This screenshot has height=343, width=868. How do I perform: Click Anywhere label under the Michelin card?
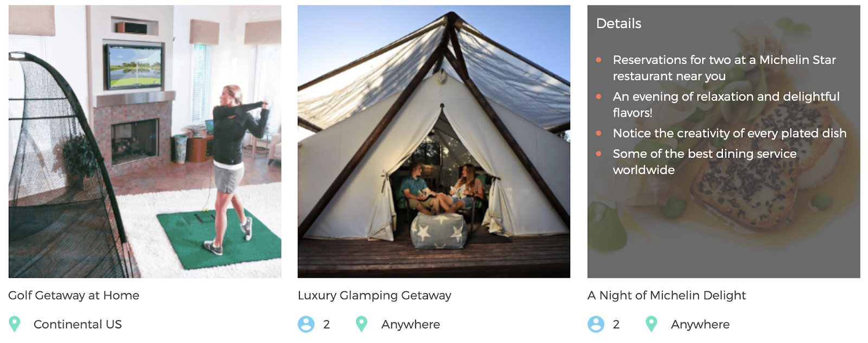[700, 325]
